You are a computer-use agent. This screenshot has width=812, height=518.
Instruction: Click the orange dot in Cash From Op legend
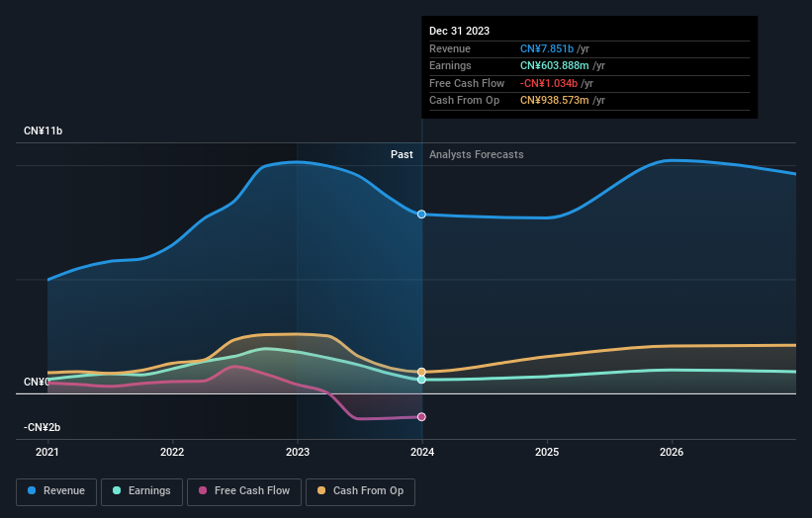coord(321,490)
